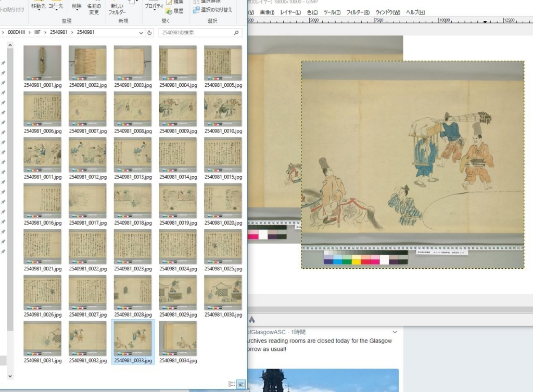Viewport: 533px width, 392px height.
Task: Click the 2540981_0031.jpg file name
Action: tap(43, 360)
